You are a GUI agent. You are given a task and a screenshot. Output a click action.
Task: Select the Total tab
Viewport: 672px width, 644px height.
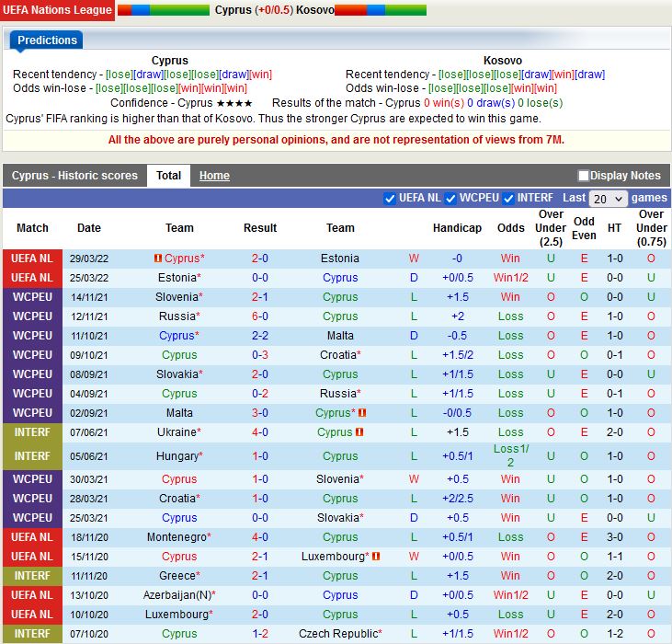(168, 176)
